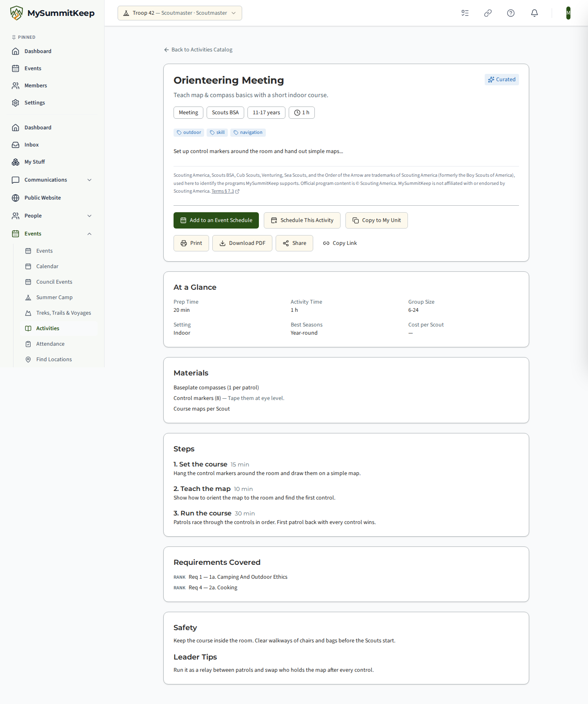588x704 pixels.
Task: Print this activity
Action: (x=191, y=243)
